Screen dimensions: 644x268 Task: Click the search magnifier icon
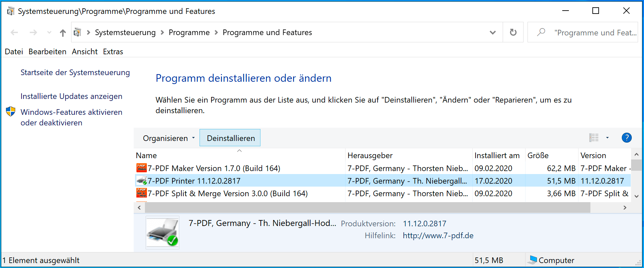(541, 32)
